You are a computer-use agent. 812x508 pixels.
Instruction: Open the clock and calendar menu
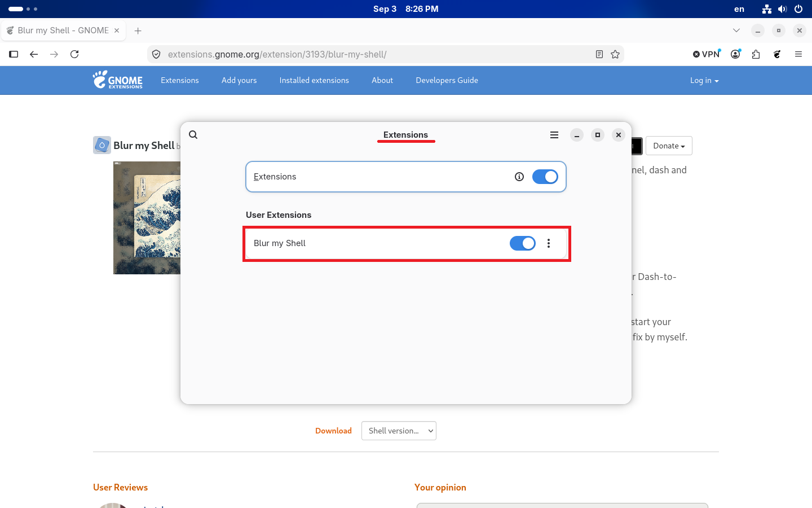pos(406,9)
